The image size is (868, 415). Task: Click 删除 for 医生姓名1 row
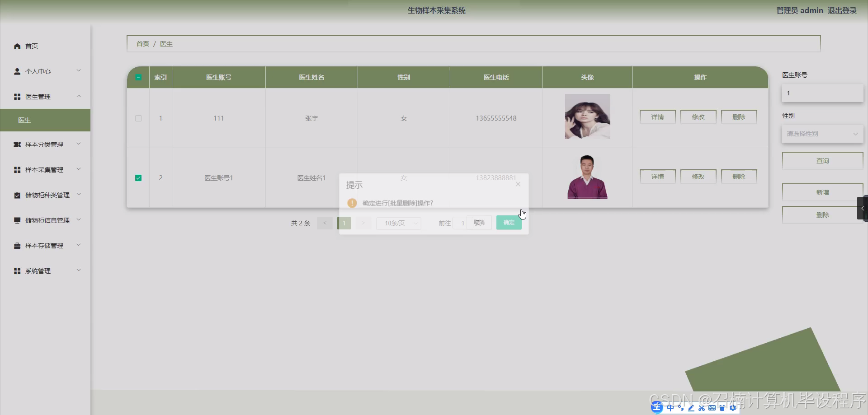(739, 177)
